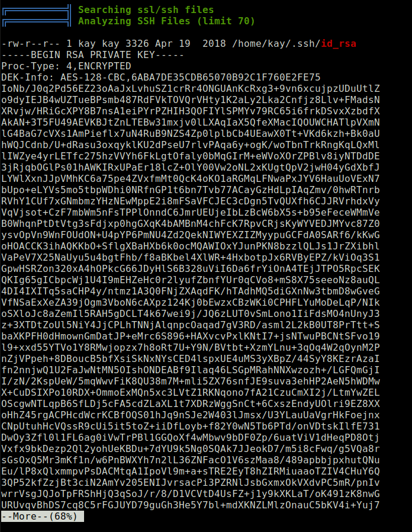Click the key line starting with o9dyIEJB4wUZ
Image resolution: width=412 pixels, height=532 pixels.
point(190,100)
